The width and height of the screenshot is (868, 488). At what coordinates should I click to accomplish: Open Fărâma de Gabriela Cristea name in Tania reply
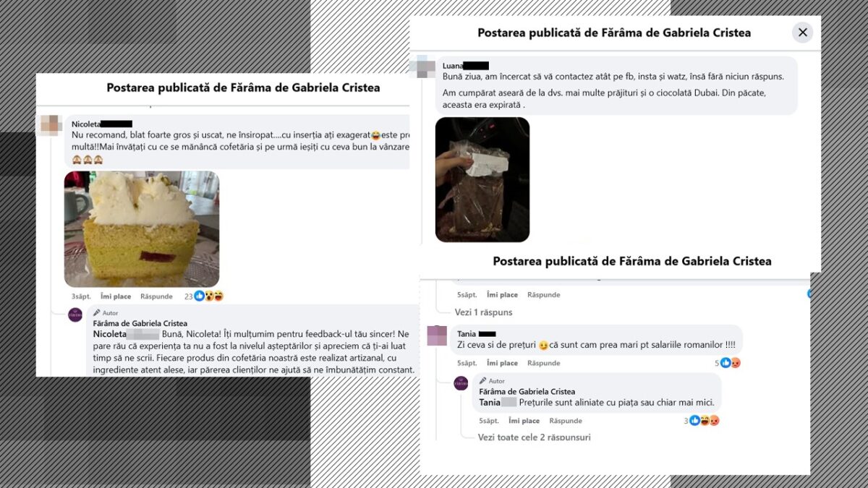tap(527, 391)
